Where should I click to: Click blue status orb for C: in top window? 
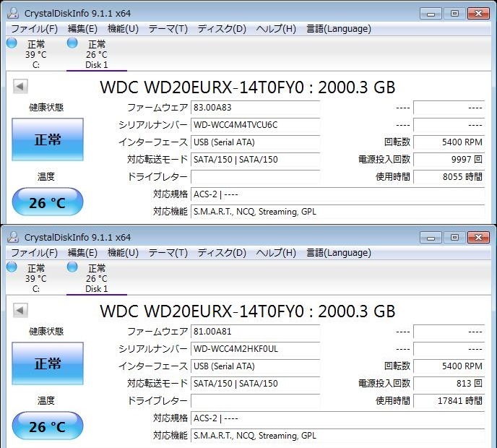12,43
